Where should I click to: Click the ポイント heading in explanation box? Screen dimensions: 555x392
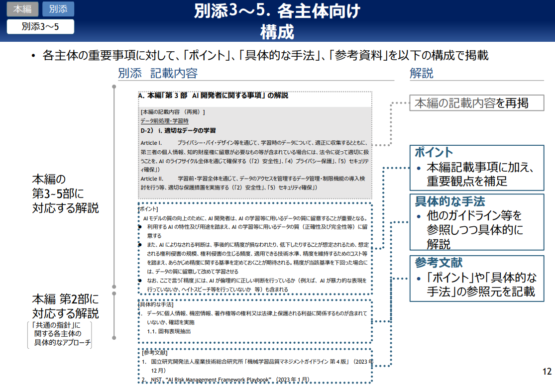point(434,152)
